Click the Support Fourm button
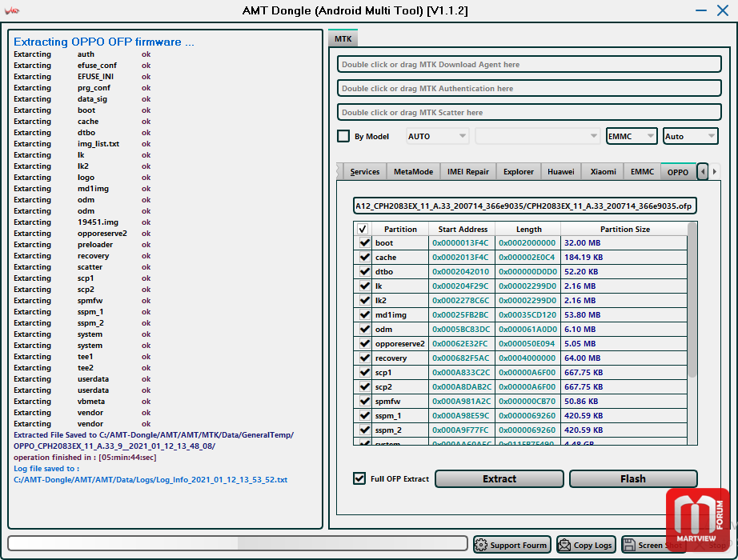This screenshot has height=560, width=738. (512, 545)
